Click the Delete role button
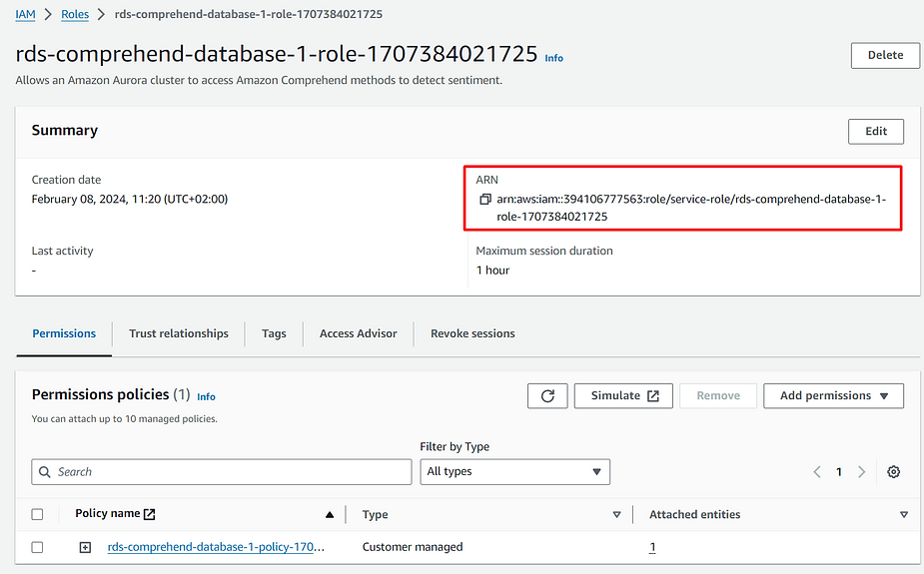The width and height of the screenshot is (924, 574). (x=885, y=55)
